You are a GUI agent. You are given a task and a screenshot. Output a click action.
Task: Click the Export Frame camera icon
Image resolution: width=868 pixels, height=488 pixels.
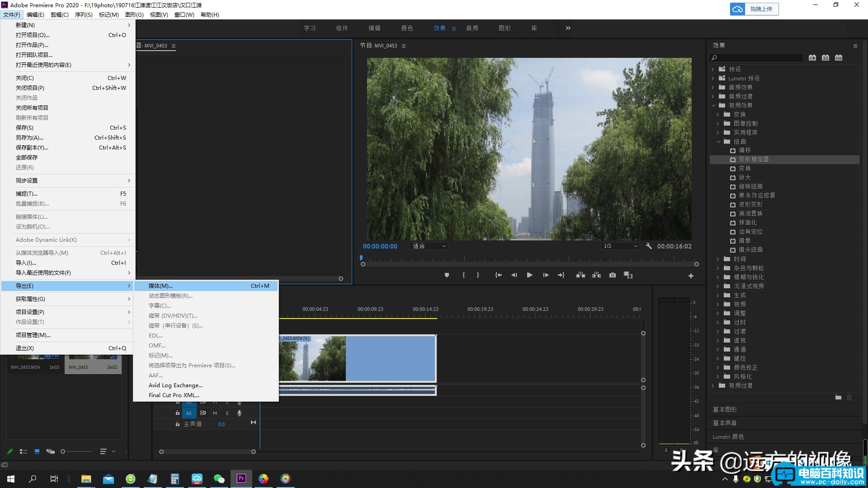(613, 275)
